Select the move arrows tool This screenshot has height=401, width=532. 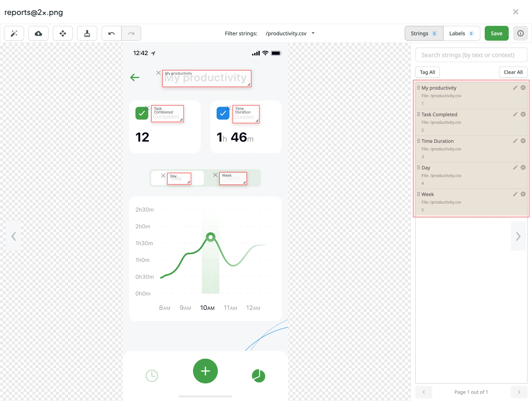63,33
